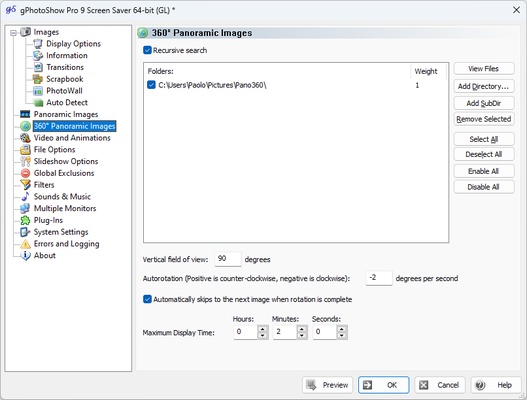Click the Minutes value field
Screen dimensions: 527x400
(x=286, y=332)
